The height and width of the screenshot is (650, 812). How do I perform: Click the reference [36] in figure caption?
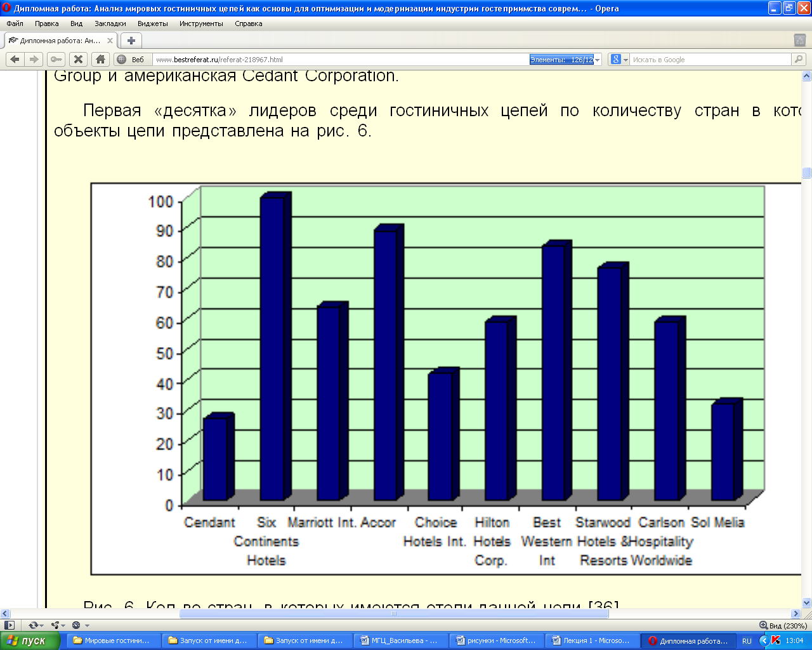(x=604, y=605)
